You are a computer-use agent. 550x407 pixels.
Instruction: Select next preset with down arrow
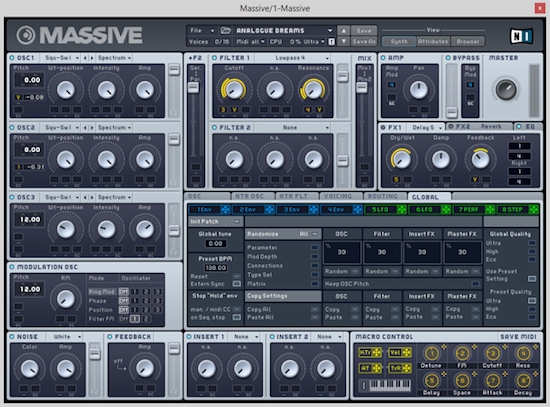click(x=343, y=41)
